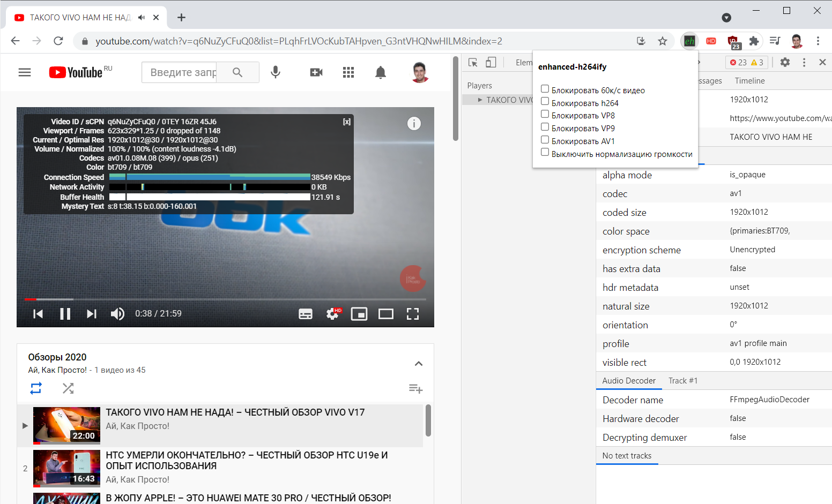The width and height of the screenshot is (832, 504).
Task: Open the uBlock extension icon with badge 23
Action: [x=733, y=42]
